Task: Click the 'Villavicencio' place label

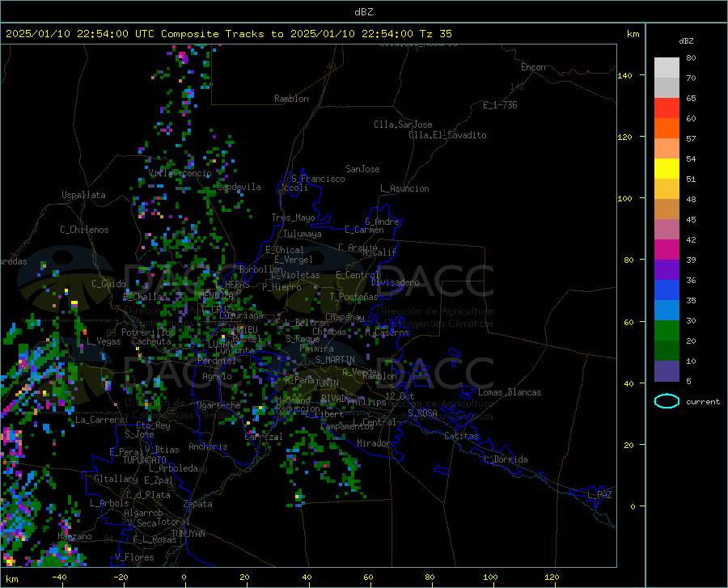Action: click(x=180, y=173)
